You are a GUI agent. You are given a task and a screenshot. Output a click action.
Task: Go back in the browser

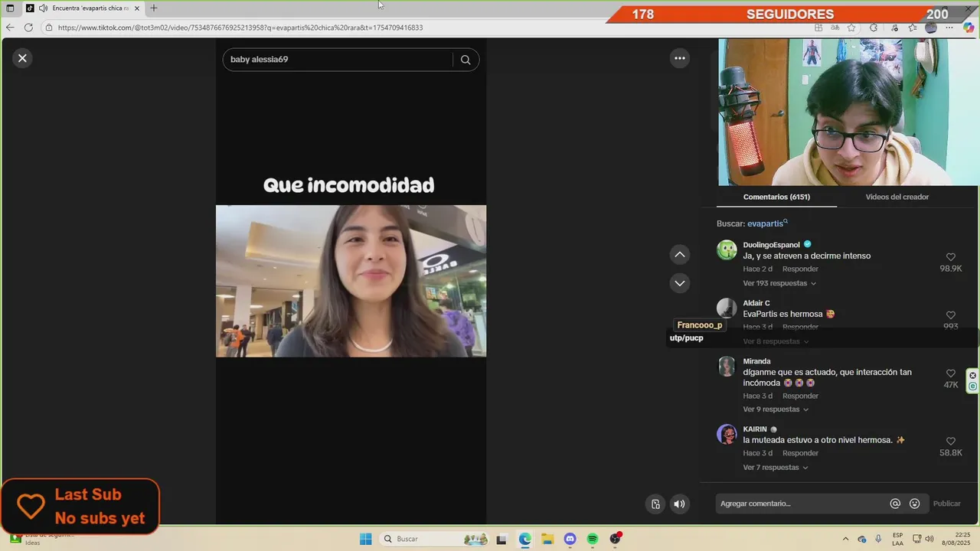click(x=10, y=28)
